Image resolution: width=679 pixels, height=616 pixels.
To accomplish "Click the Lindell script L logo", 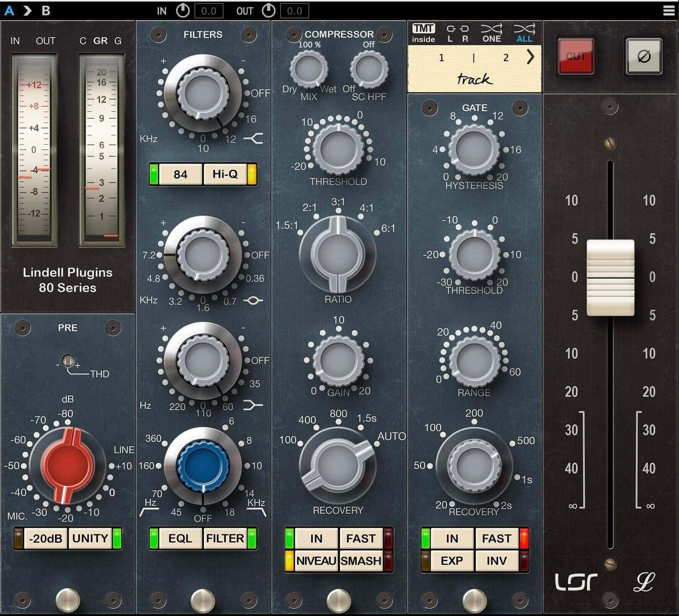I will click(643, 582).
